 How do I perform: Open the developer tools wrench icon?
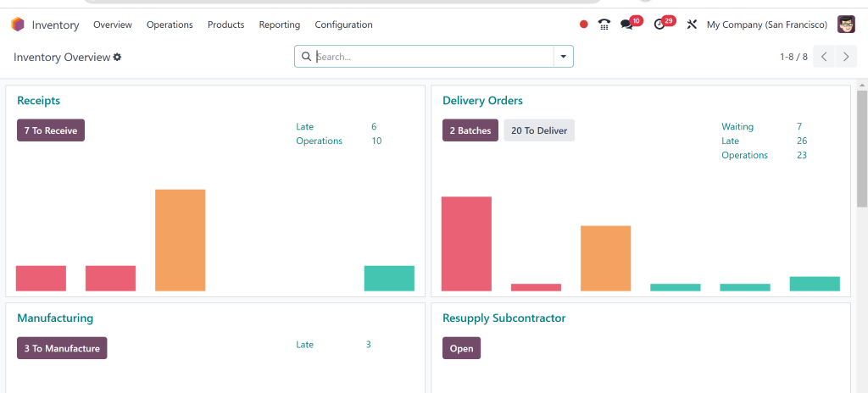(x=692, y=25)
